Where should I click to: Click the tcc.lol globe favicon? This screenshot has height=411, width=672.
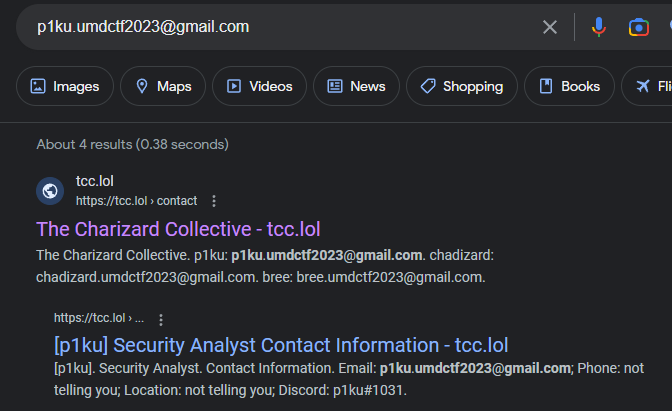(x=50, y=191)
